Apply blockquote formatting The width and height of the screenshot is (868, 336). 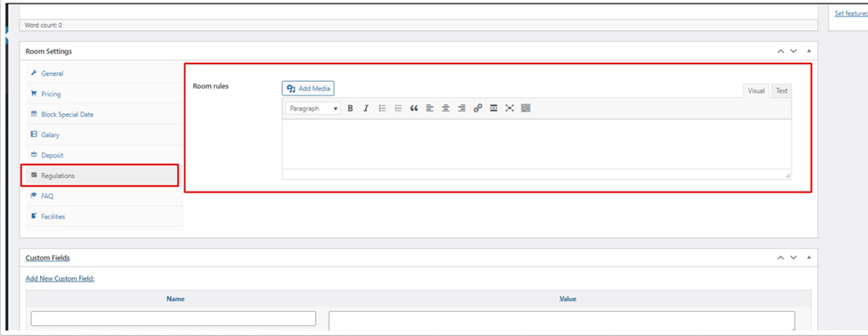tap(413, 109)
